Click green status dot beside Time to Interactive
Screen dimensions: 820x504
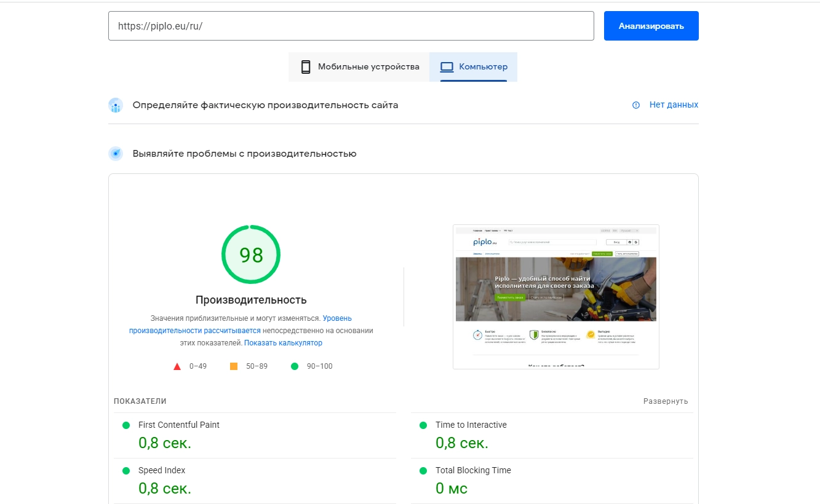(423, 425)
